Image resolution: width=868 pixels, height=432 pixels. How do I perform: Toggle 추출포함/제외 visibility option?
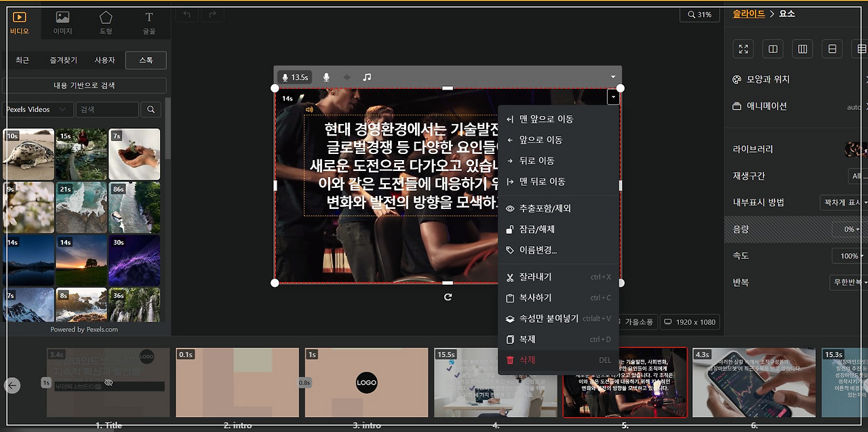tap(559, 209)
